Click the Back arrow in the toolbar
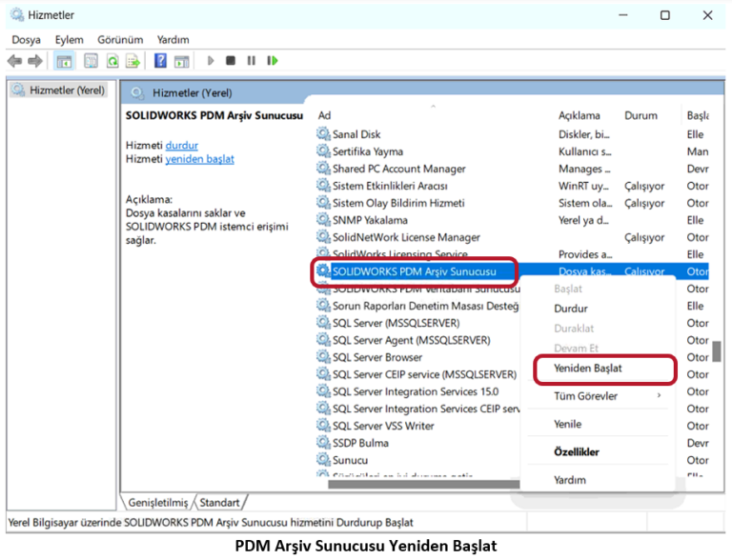The image size is (732, 560). coord(14,61)
